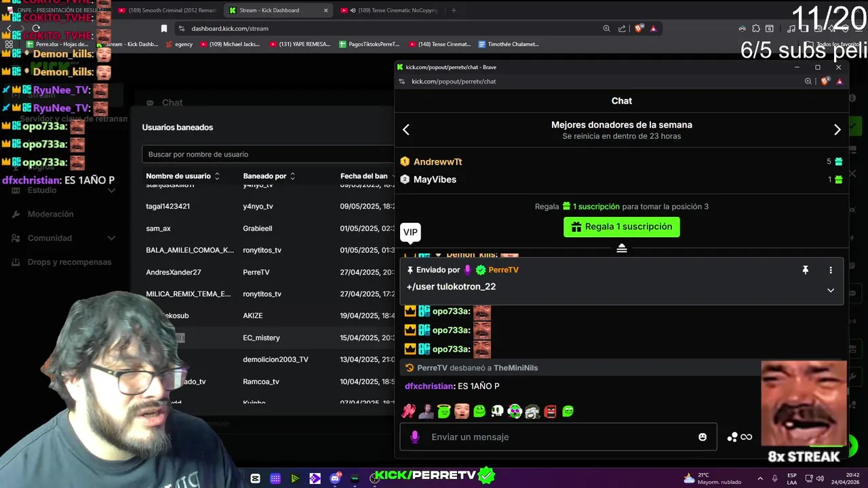Sort by Baneado por column
Viewport: 868px width, 488px height.
point(269,176)
